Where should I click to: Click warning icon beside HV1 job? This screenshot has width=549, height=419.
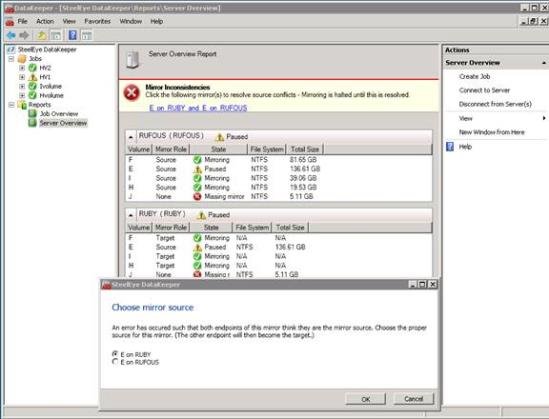pos(33,77)
